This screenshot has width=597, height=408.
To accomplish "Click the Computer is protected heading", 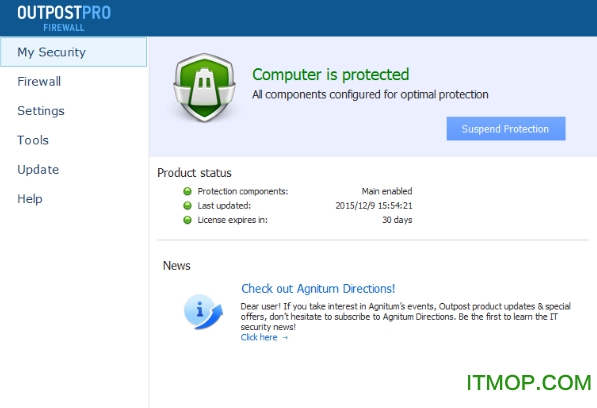I will tap(330, 75).
